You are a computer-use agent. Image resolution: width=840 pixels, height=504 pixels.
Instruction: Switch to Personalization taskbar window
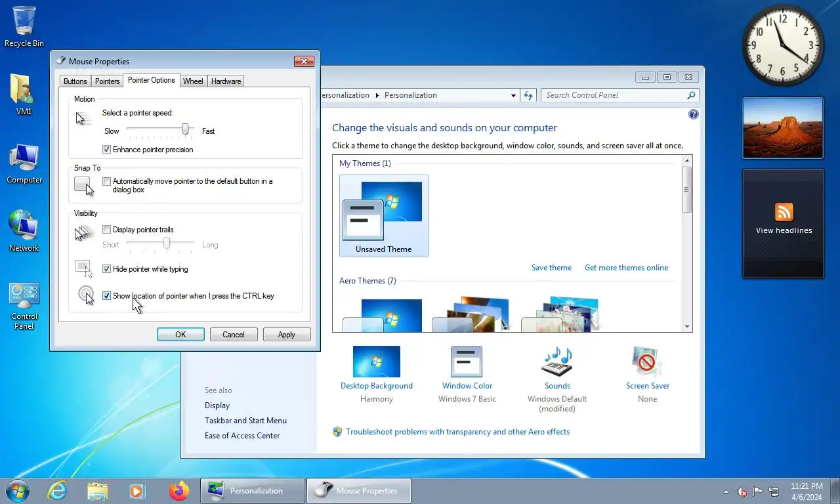(253, 491)
